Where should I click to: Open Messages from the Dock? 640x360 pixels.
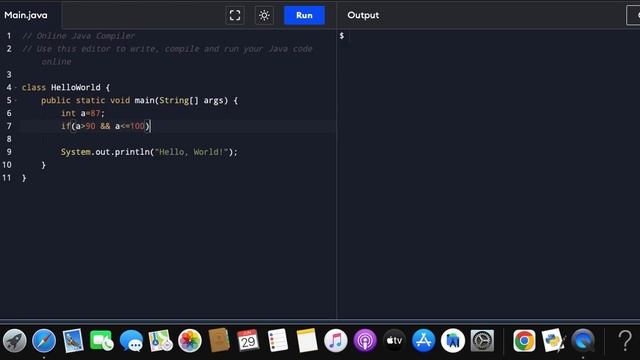click(x=131, y=340)
